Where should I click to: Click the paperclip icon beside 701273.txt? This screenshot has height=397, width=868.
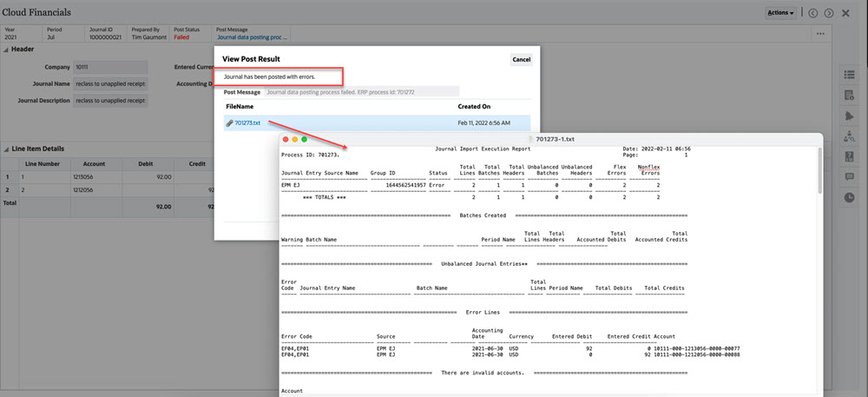pyautogui.click(x=229, y=122)
